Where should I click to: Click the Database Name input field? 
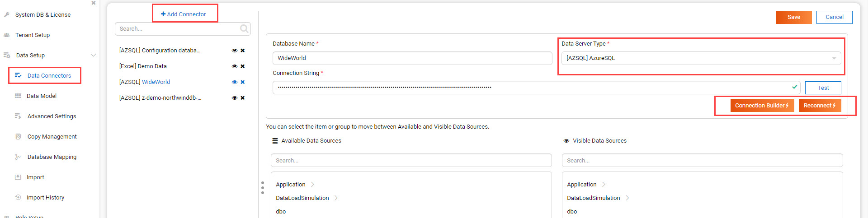pyautogui.click(x=412, y=58)
